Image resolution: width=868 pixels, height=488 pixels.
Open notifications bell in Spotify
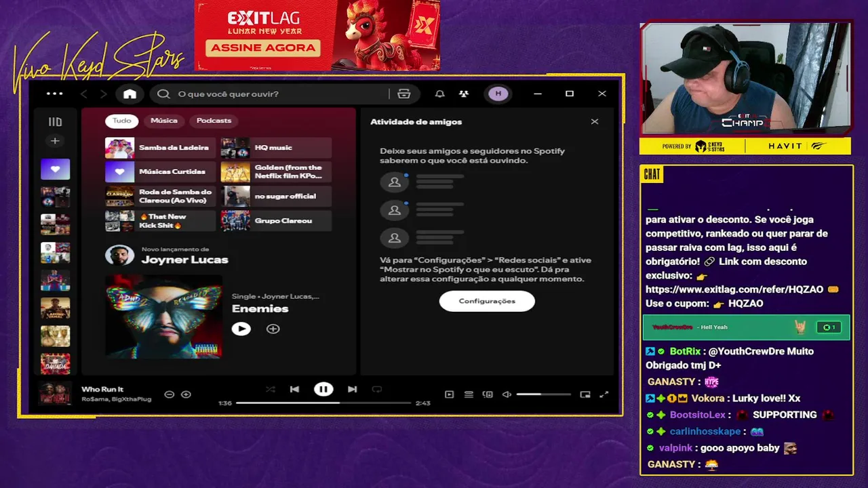[x=439, y=94]
